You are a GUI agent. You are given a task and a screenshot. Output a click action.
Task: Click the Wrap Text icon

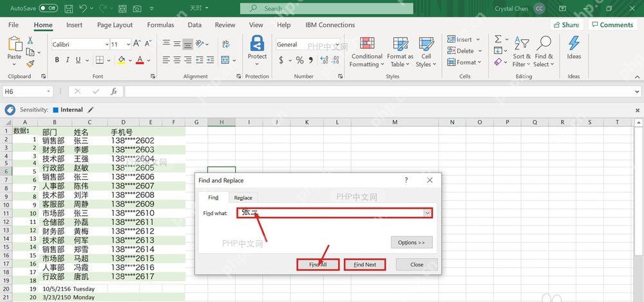click(x=225, y=44)
